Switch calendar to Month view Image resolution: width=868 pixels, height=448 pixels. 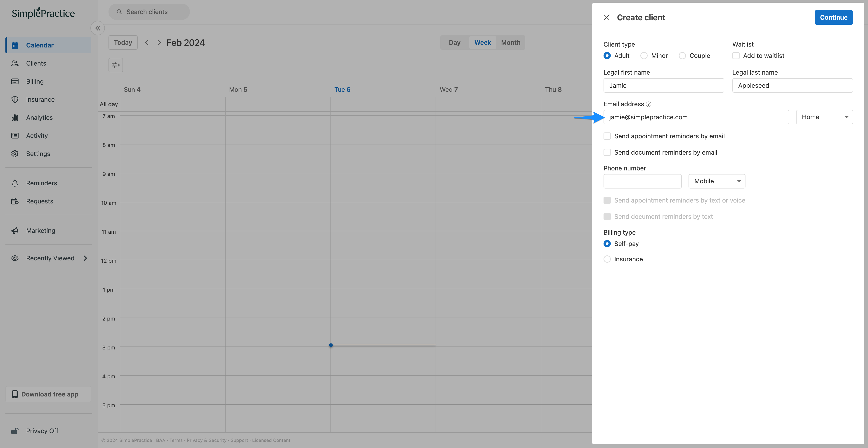[510, 42]
